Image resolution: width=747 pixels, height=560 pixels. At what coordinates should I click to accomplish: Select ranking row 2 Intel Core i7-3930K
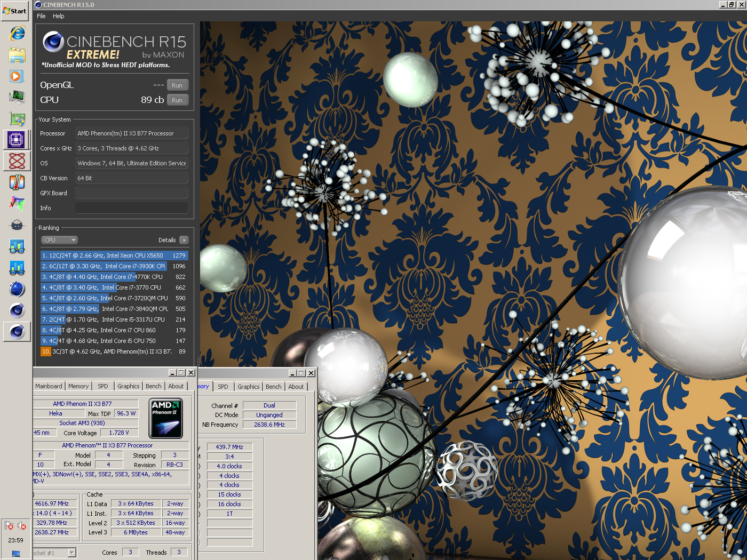coord(114,266)
